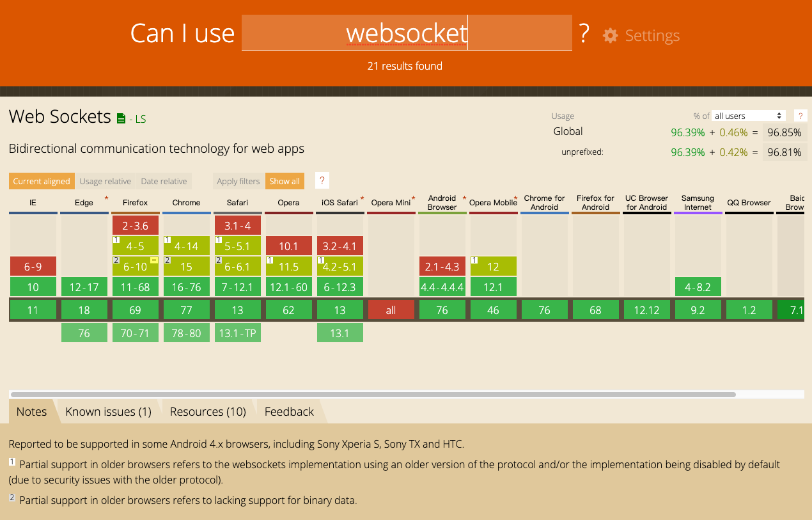Click the green spec document icon

pos(121,118)
